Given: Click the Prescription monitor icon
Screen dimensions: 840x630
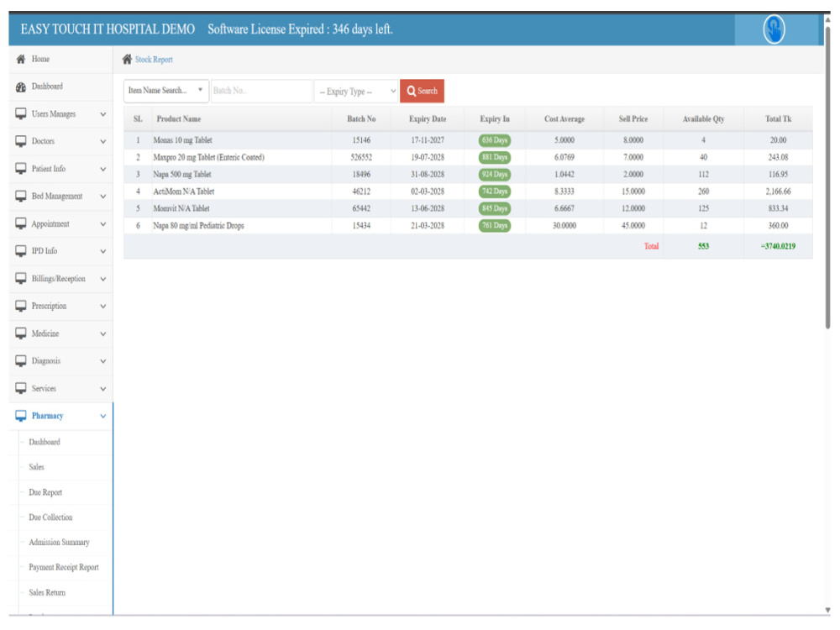Looking at the screenshot, I should [x=20, y=306].
